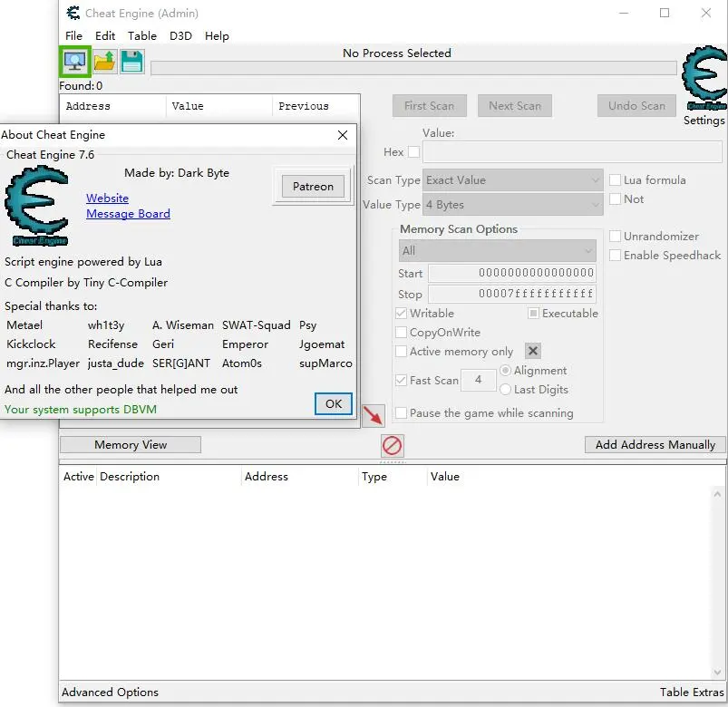Viewport: 728px width, 707px height.
Task: Close the About Cheat Engine dialog
Action: (343, 135)
